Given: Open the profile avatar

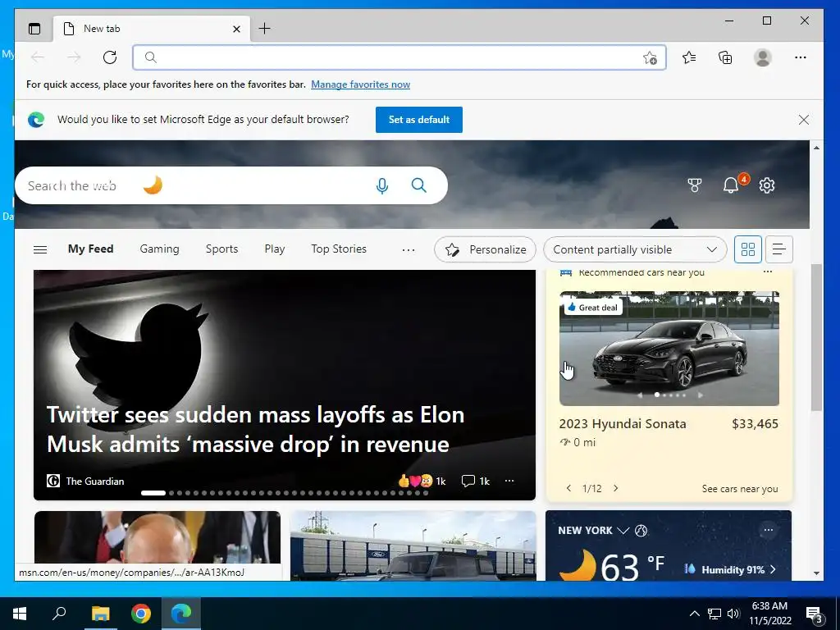Looking at the screenshot, I should click(x=762, y=57).
